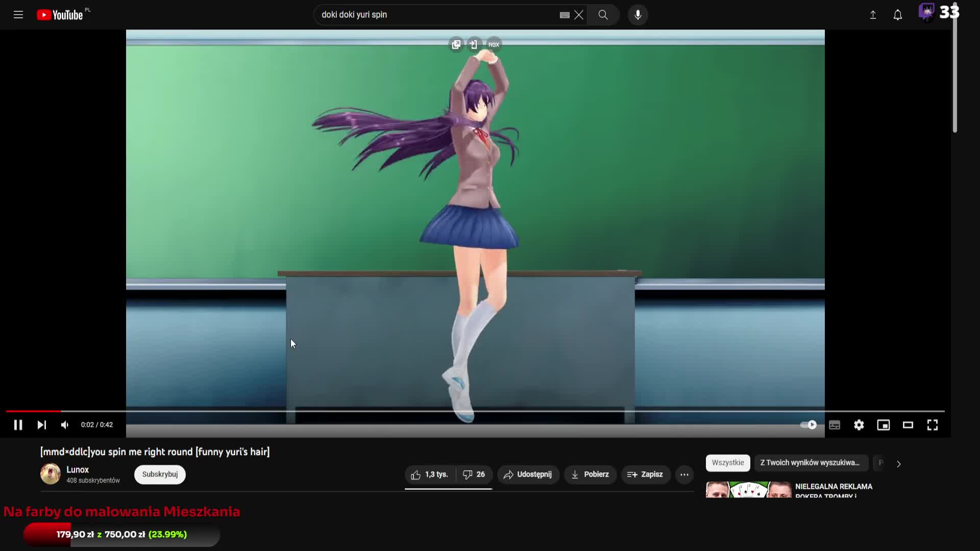
Task: Click the export overlay icon atop video
Action: click(x=474, y=44)
